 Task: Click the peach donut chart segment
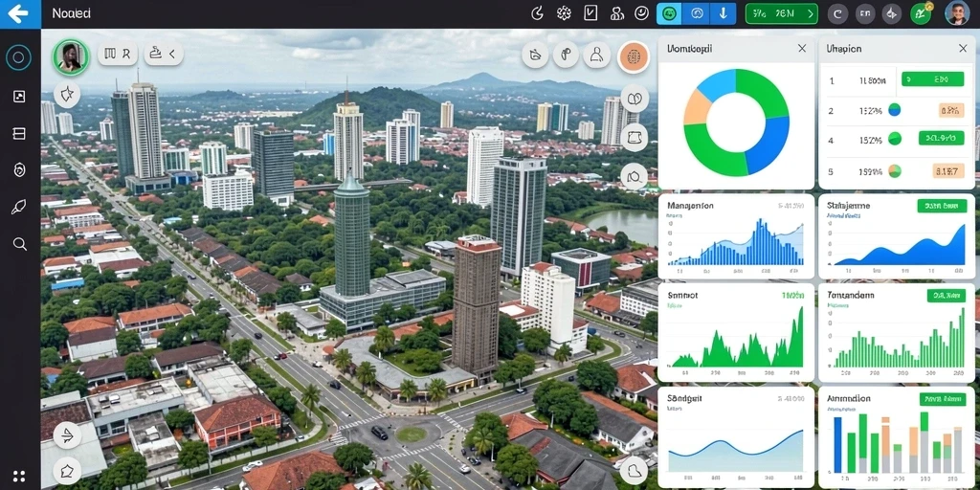(x=695, y=109)
